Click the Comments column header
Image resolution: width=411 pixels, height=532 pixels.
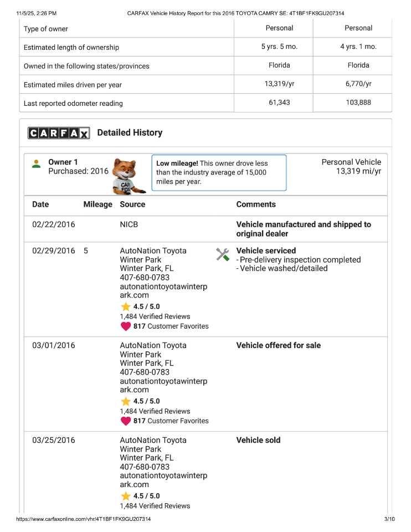256,204
